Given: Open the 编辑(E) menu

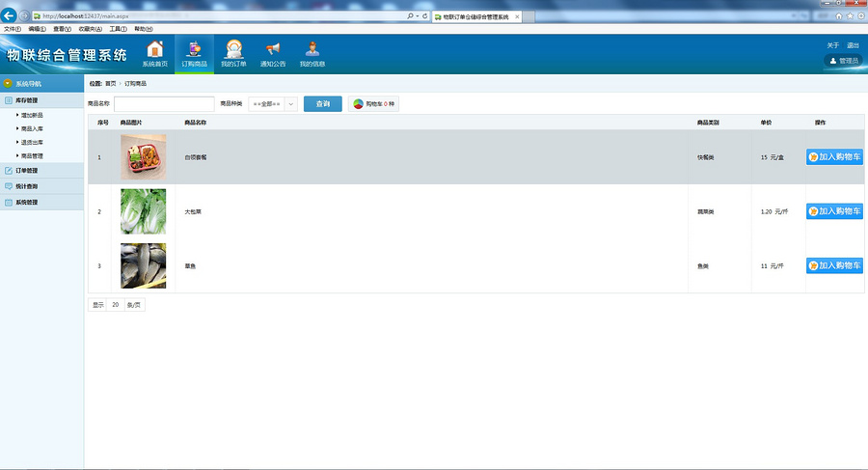Looking at the screenshot, I should click(x=37, y=29).
